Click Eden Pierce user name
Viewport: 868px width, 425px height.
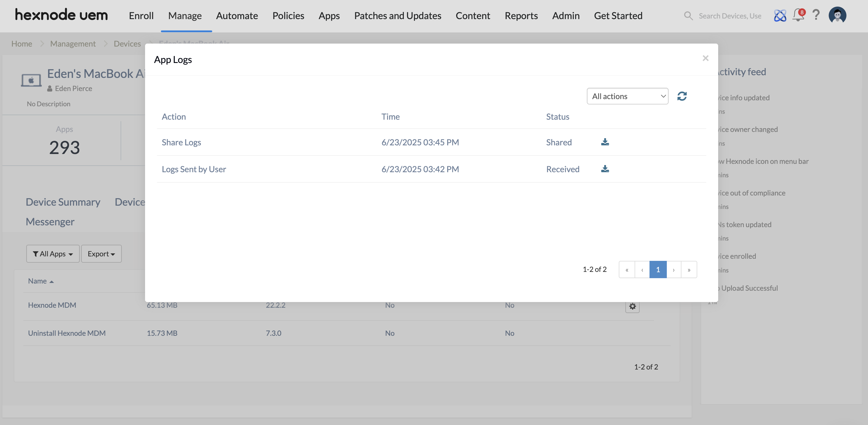click(x=73, y=88)
